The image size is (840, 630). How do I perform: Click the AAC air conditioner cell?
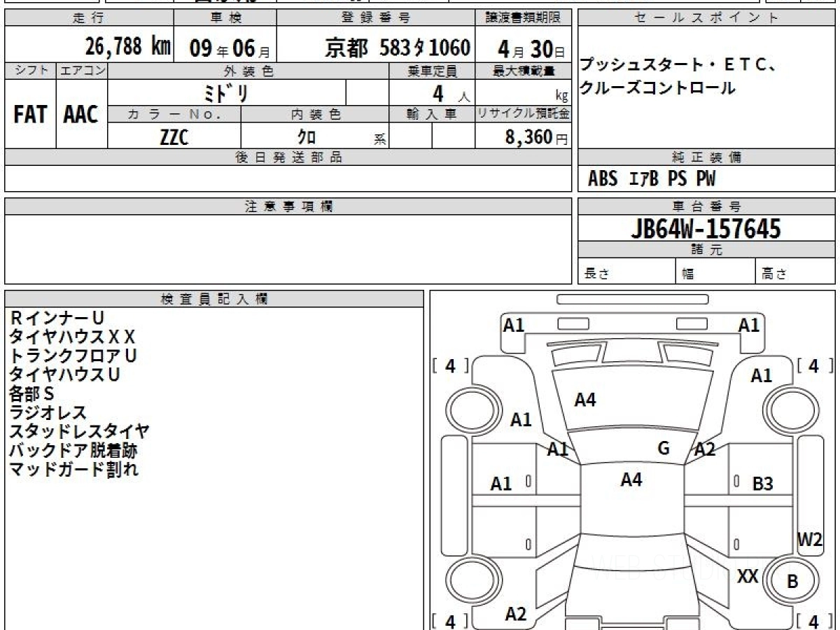pyautogui.click(x=81, y=115)
